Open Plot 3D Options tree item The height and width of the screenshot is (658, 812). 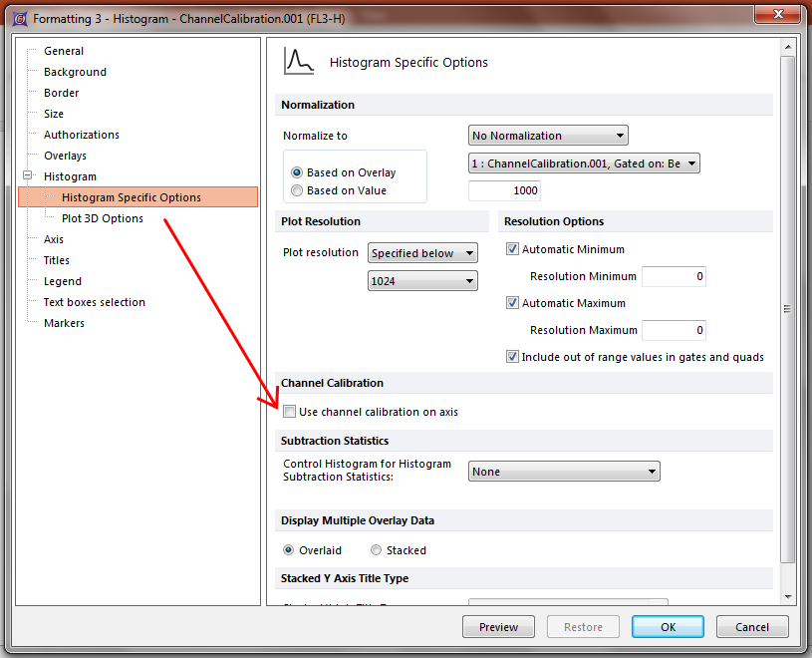pyautogui.click(x=102, y=218)
